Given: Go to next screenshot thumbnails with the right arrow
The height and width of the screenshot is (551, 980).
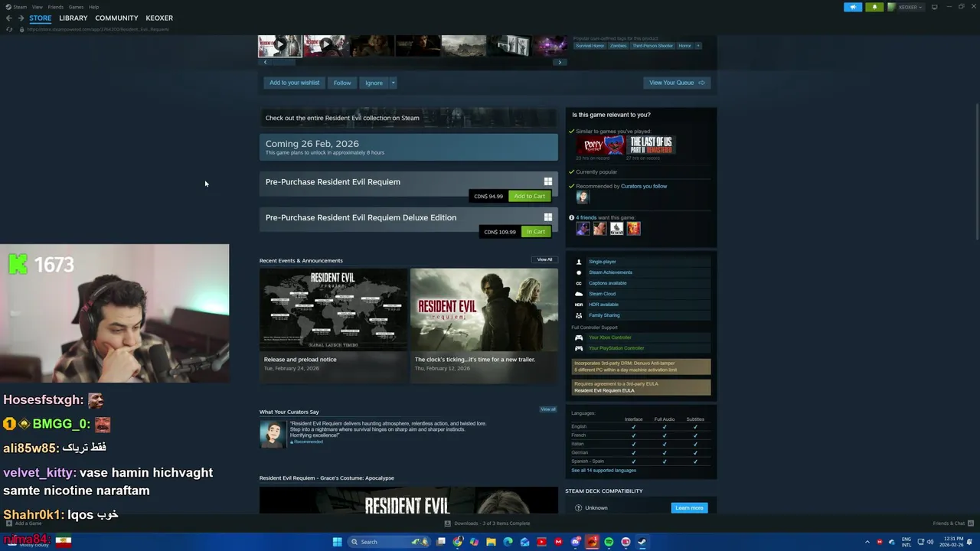Looking at the screenshot, I should point(560,62).
